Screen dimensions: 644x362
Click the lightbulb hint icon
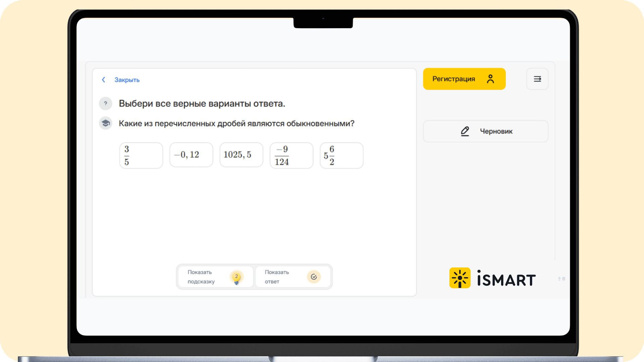(236, 277)
